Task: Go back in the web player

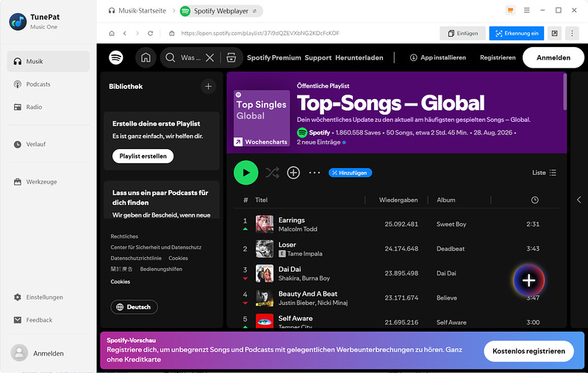Action: (x=124, y=33)
